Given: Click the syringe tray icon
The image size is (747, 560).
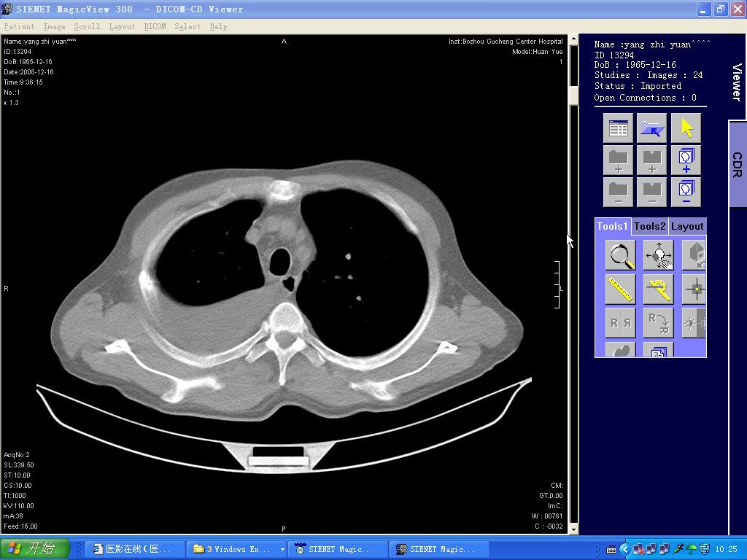Looking at the screenshot, I should [678, 550].
